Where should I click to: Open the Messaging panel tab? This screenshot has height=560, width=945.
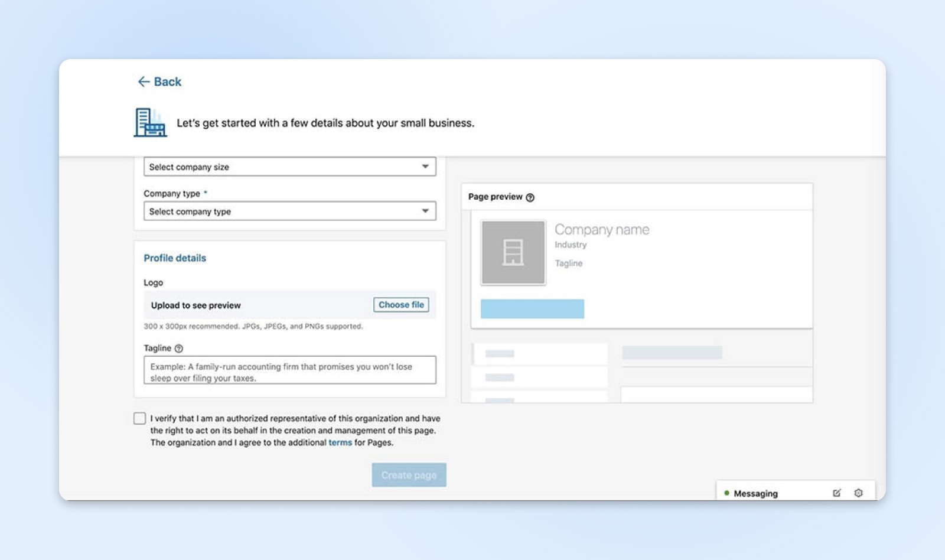[755, 493]
